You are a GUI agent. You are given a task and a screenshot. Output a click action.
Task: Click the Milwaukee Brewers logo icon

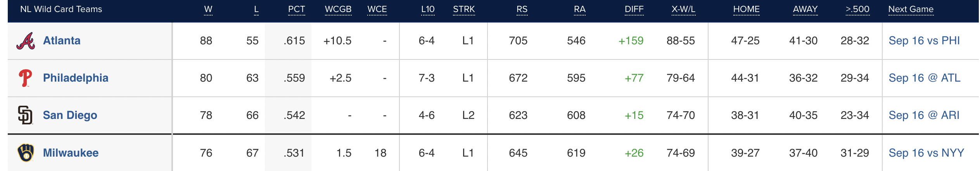26,153
